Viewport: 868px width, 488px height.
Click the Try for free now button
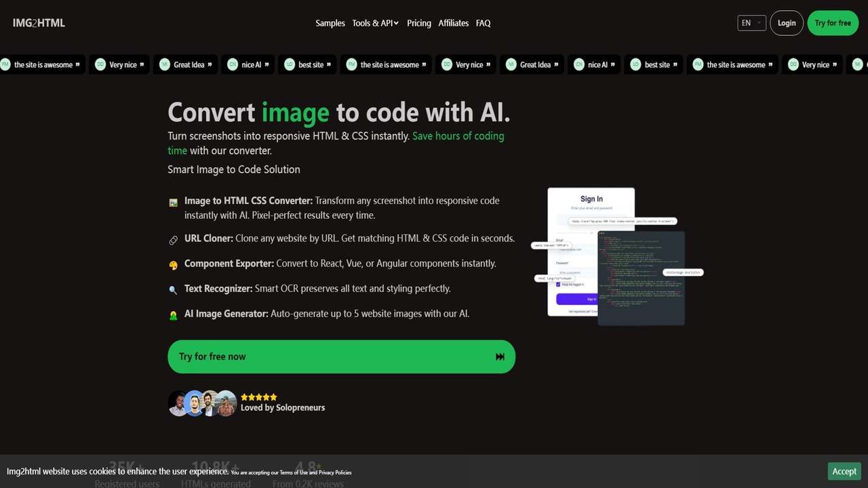[x=342, y=357]
